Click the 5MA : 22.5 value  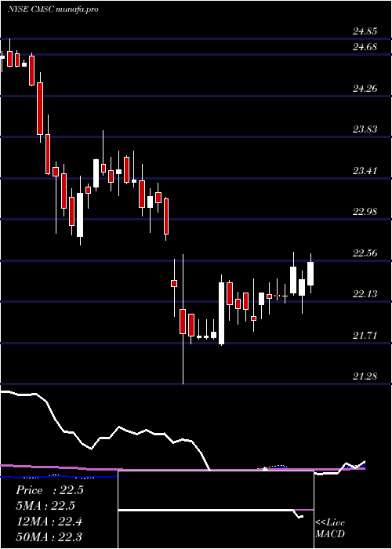(x=45, y=506)
